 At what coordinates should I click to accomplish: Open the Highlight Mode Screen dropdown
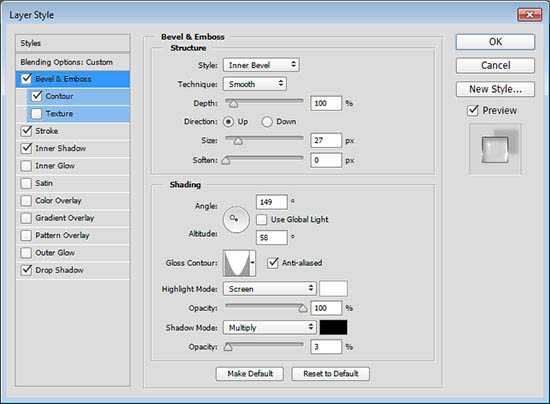[270, 289]
